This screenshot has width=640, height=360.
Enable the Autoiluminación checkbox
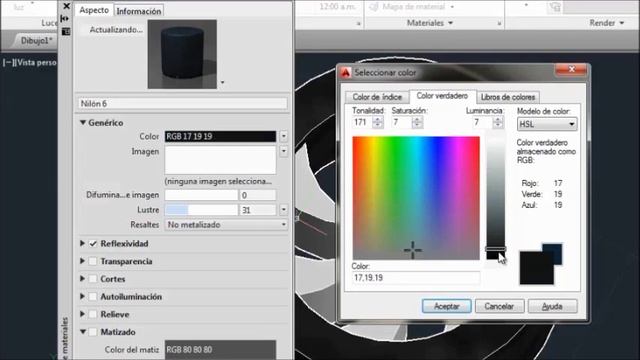(93, 297)
